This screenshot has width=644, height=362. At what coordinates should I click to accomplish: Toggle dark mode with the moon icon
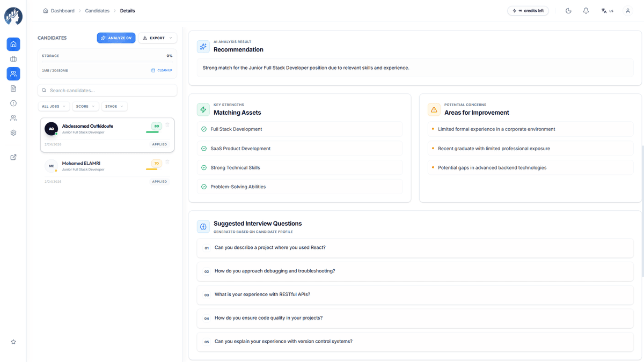click(568, 10)
